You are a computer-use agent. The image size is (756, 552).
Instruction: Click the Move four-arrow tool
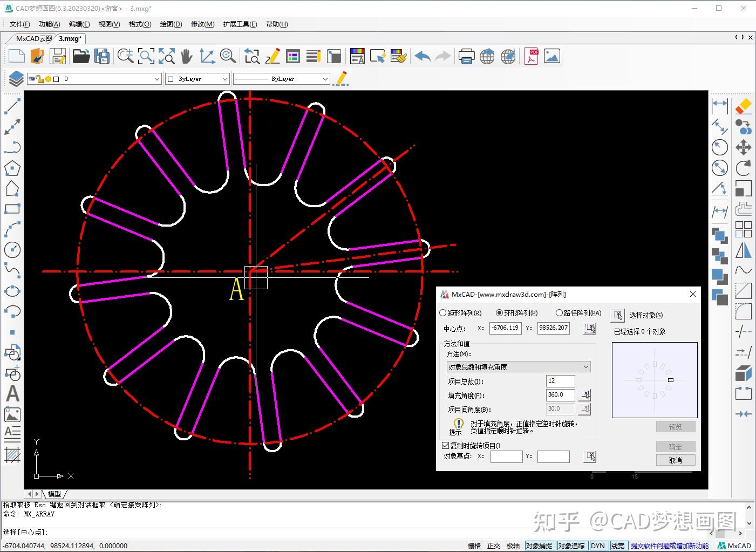743,147
